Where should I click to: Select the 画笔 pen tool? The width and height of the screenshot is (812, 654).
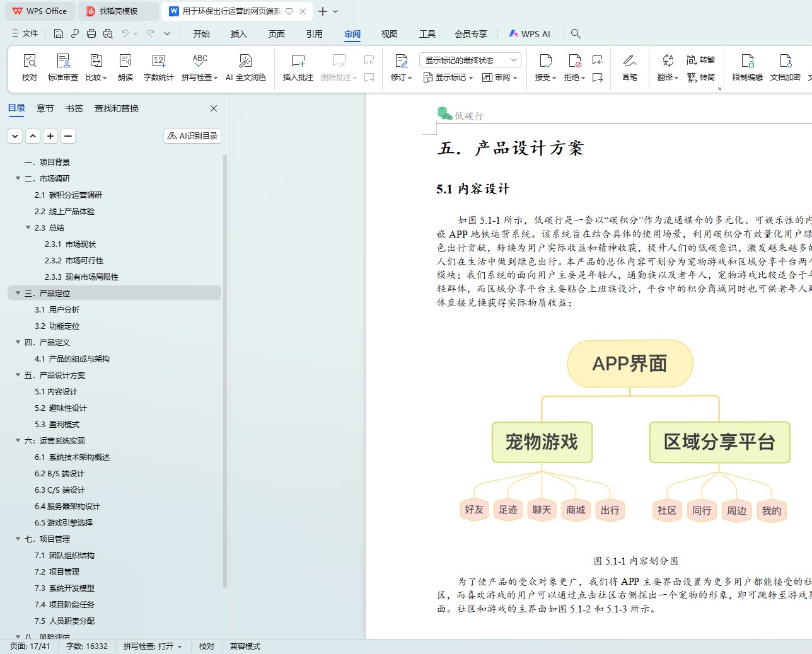[x=629, y=61]
